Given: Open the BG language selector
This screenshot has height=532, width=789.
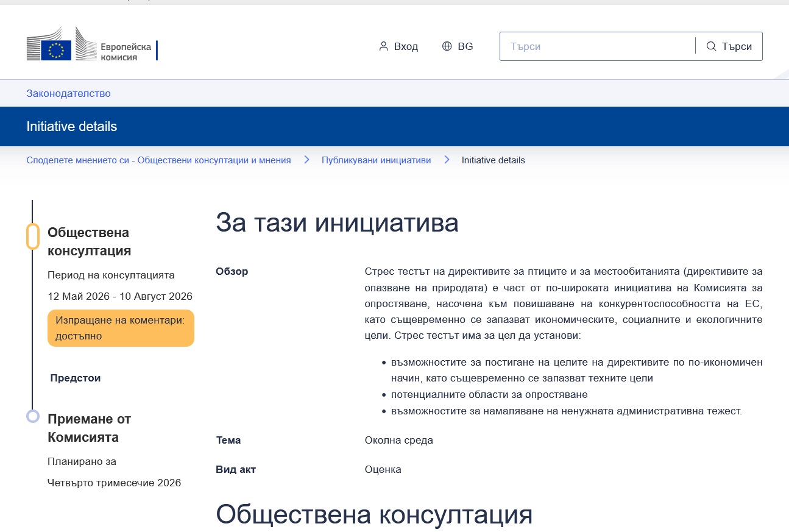Looking at the screenshot, I should (458, 46).
